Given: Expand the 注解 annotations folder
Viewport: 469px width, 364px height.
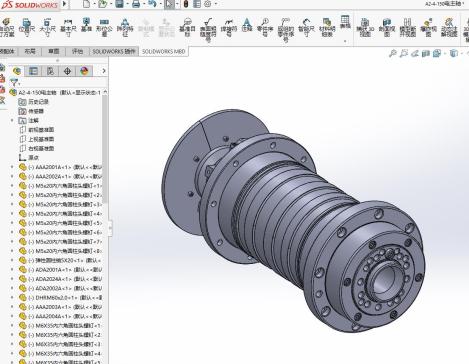Looking at the screenshot, I should tap(12, 120).
